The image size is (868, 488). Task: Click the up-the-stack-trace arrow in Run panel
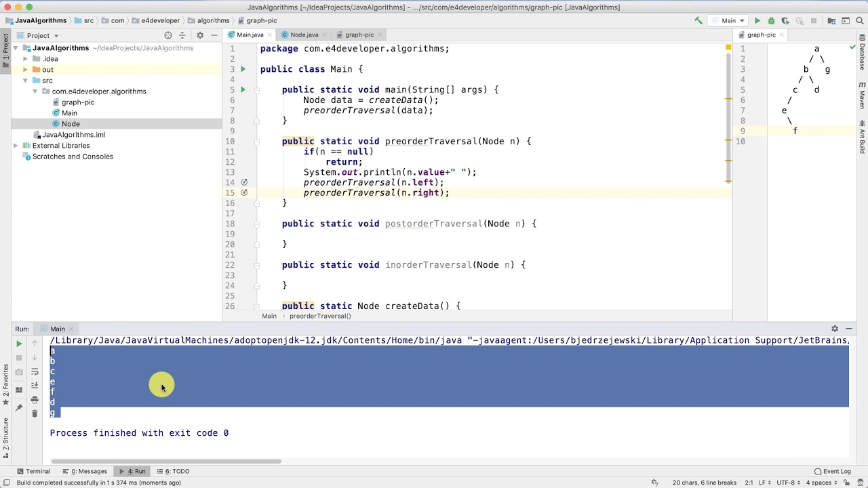coord(35,344)
